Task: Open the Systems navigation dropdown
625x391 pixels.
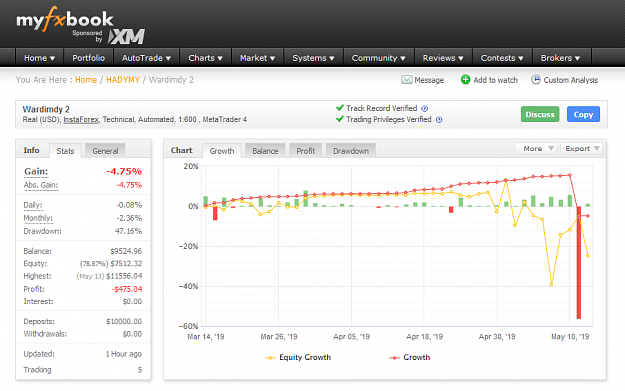Action: coord(313,58)
